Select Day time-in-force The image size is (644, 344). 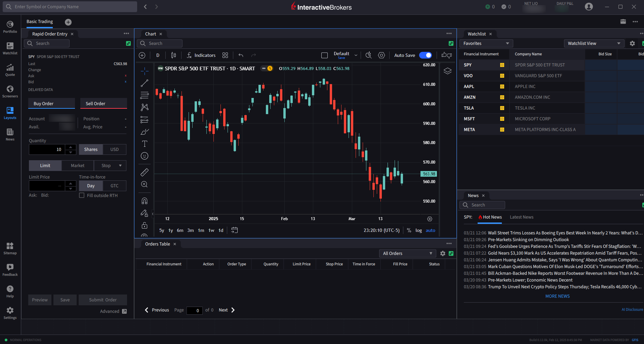tap(91, 186)
